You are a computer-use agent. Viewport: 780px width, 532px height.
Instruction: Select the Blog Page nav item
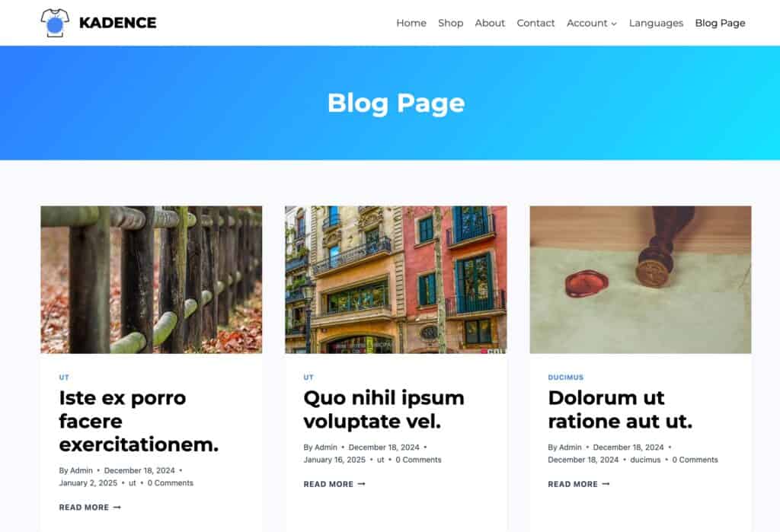720,23
